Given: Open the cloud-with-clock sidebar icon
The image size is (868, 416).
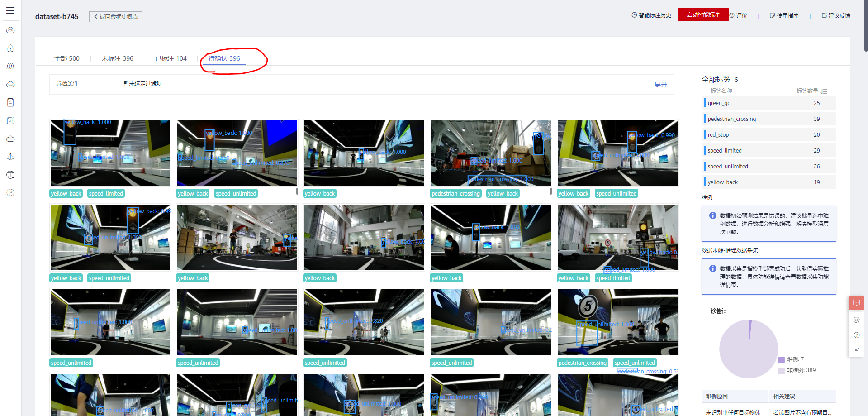Looking at the screenshot, I should (10, 139).
